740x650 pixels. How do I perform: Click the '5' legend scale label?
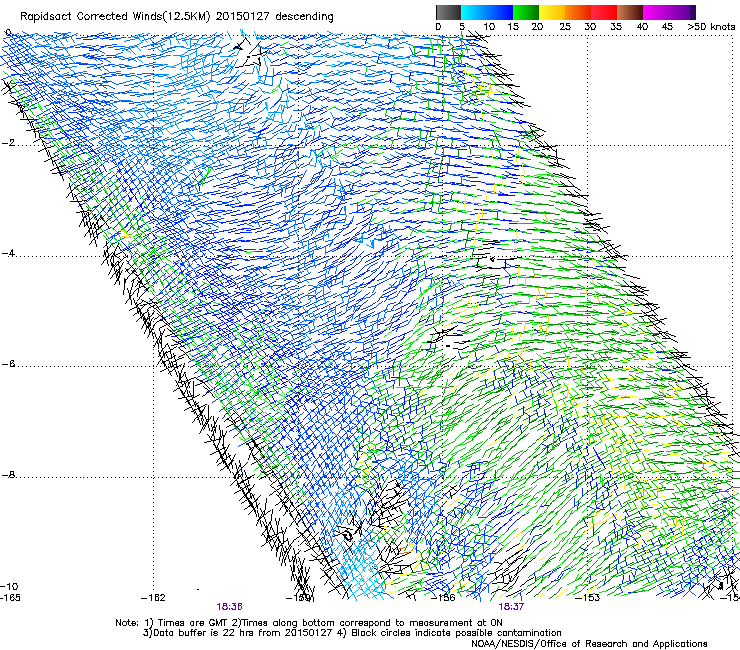tap(462, 27)
